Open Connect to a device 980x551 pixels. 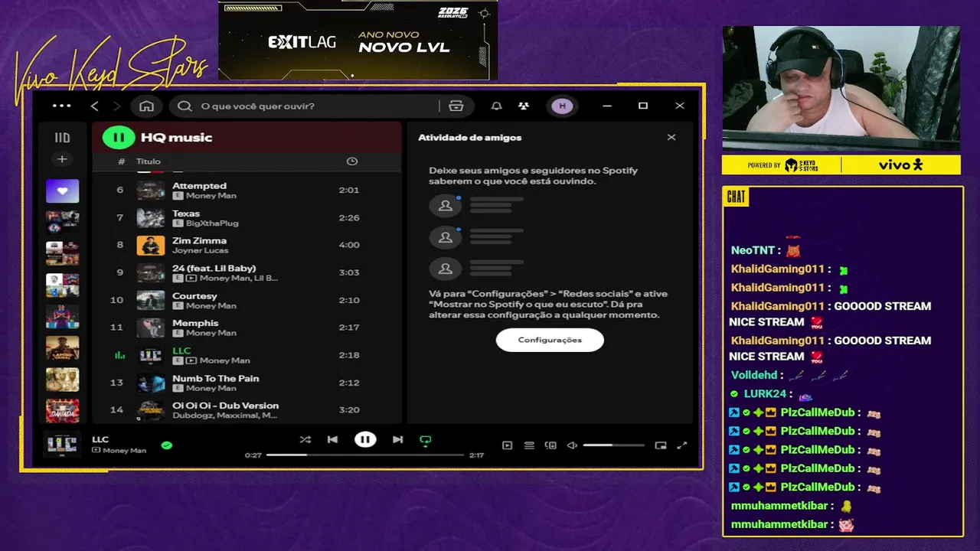(550, 445)
